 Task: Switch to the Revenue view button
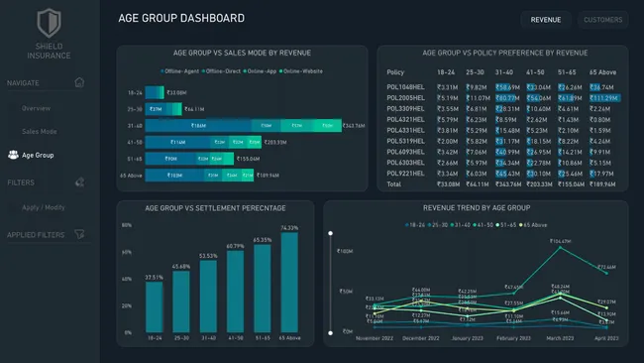(x=546, y=20)
